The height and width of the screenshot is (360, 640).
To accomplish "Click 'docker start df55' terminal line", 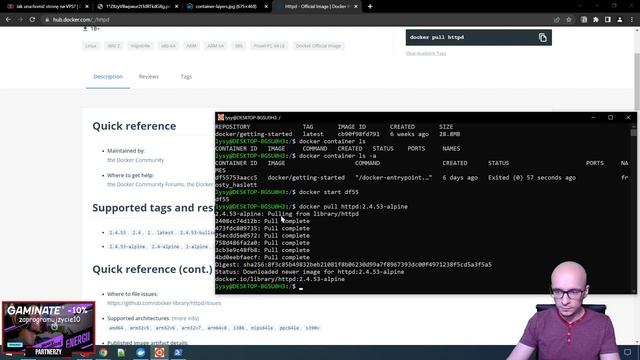I will [329, 192].
